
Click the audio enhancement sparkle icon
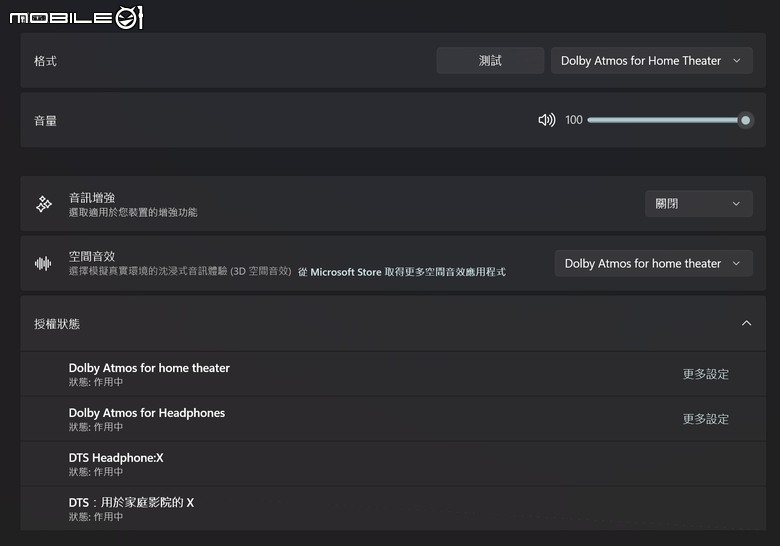[44, 204]
